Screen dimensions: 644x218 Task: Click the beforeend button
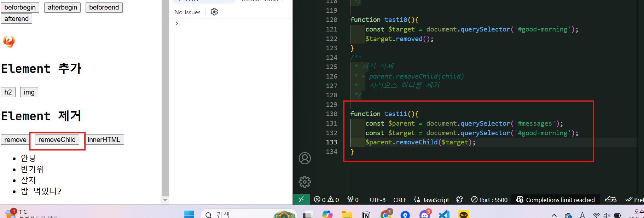(x=104, y=7)
